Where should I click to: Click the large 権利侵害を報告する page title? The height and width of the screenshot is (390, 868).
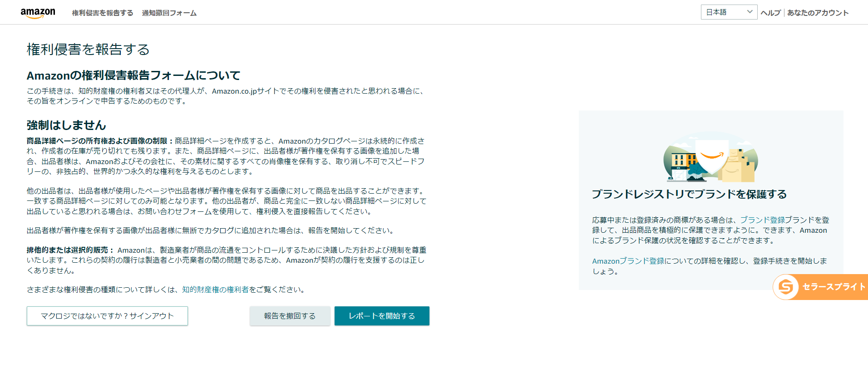pyautogui.click(x=88, y=50)
